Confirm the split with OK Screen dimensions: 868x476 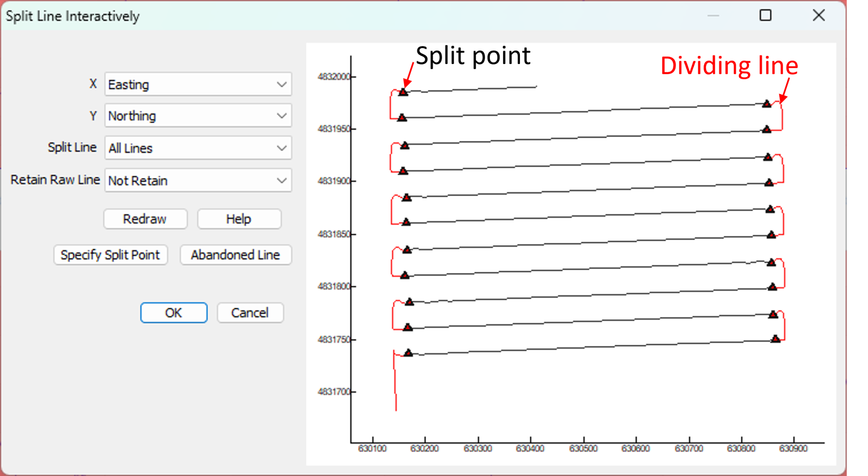click(x=174, y=313)
